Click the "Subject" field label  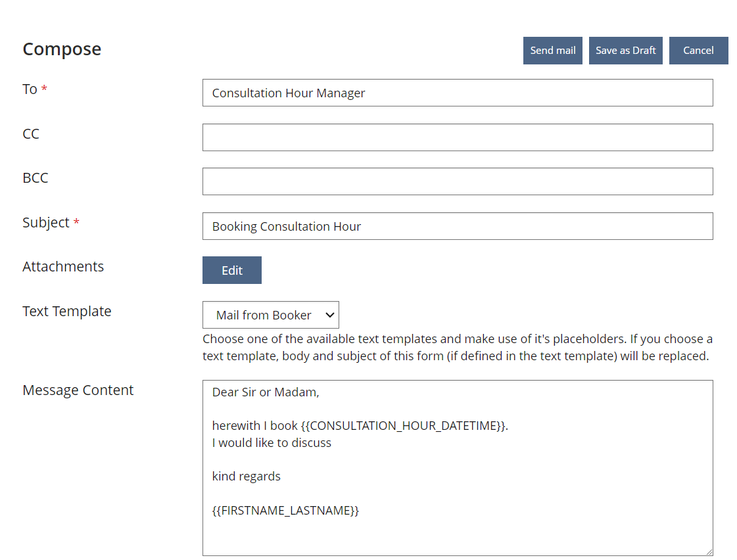46,223
